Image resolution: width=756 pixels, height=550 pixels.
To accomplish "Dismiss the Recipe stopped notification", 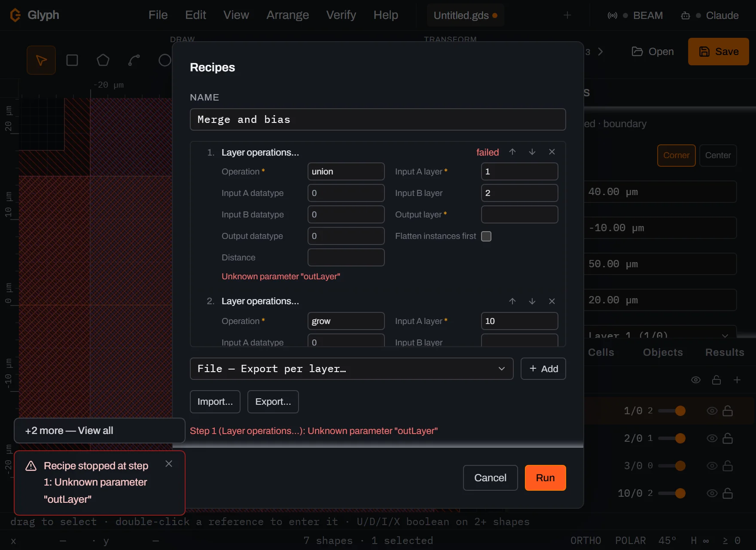I will coord(169,464).
